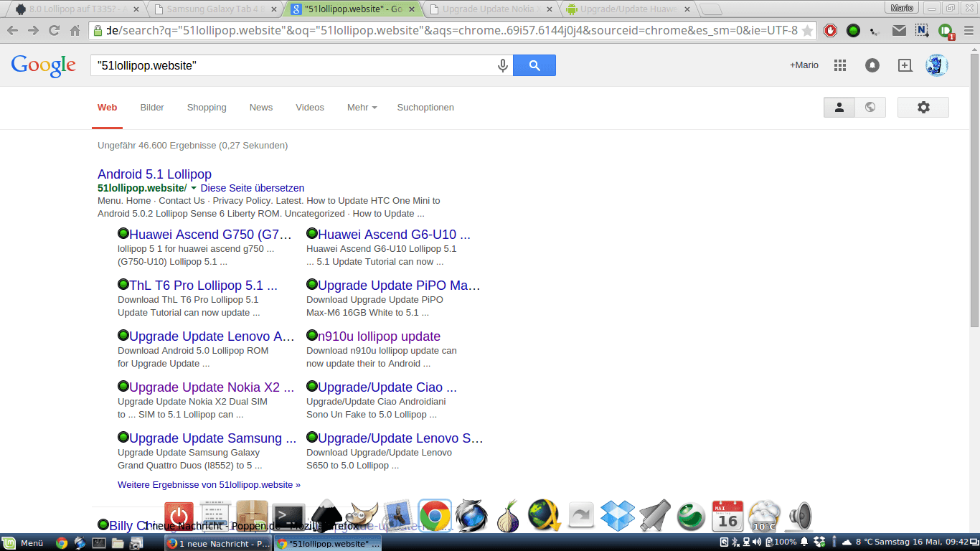Hide private results globe toggle
This screenshot has width=980, height=551.
coord(870,107)
